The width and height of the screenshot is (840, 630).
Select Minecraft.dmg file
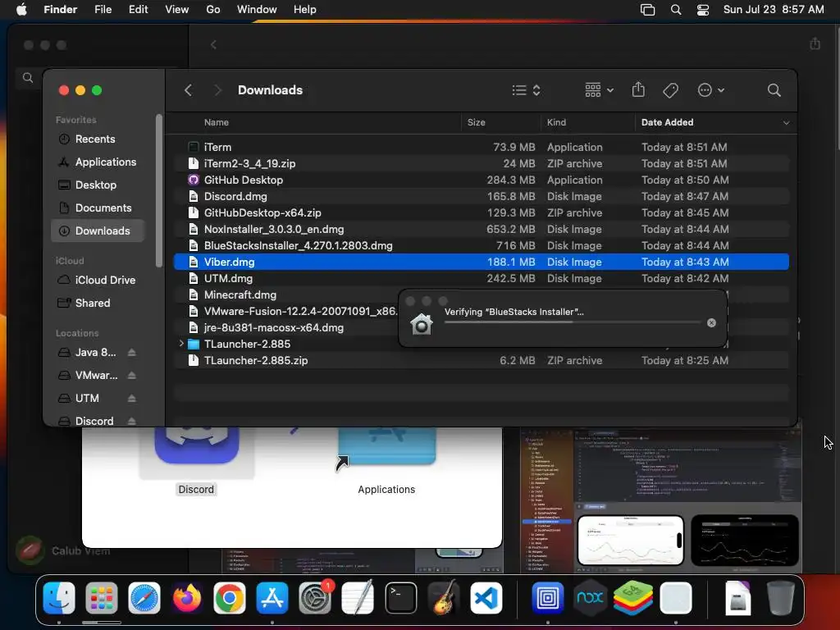point(286,294)
